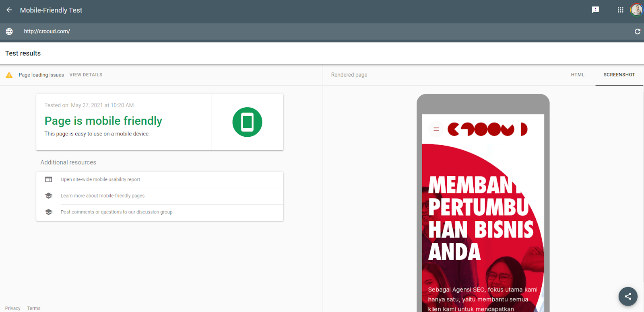Open Learn more about mobile-friendly pages
Screen dimensions: 644x312
(103, 196)
